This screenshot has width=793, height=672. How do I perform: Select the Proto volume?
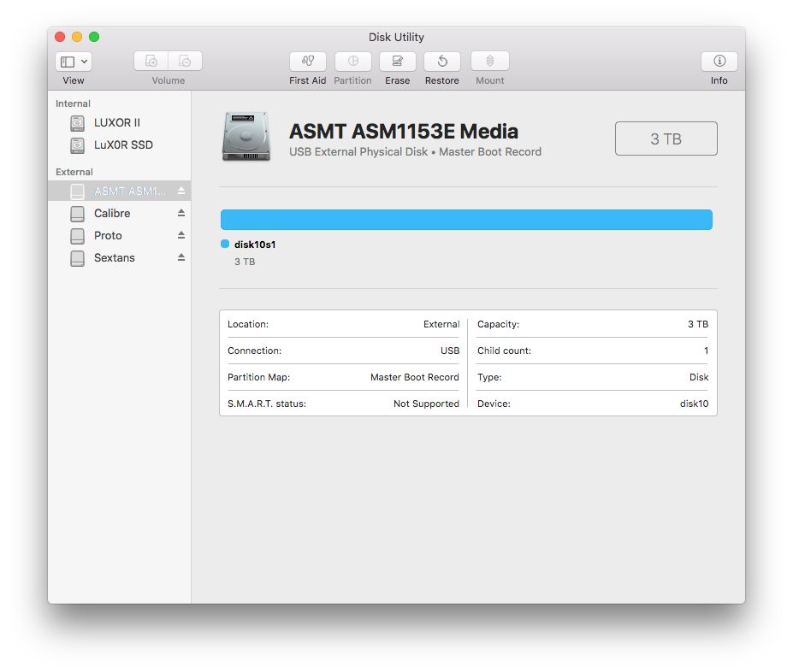pos(120,235)
